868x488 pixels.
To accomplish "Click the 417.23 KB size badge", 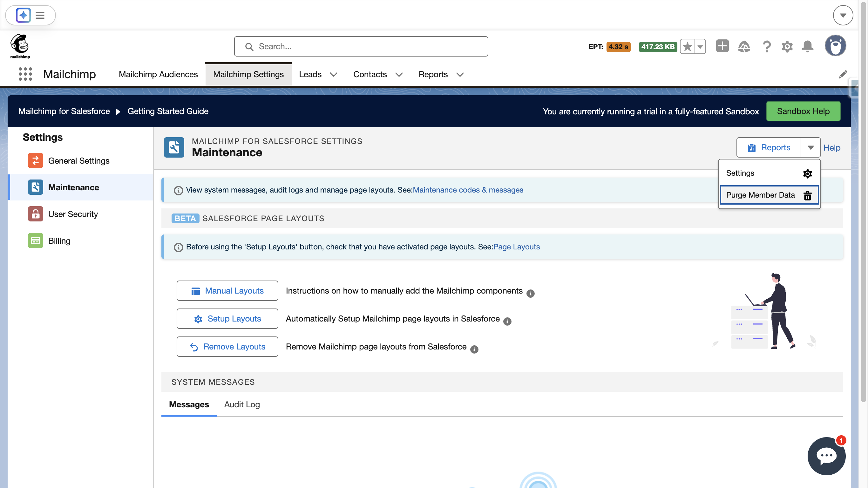I will pyautogui.click(x=658, y=47).
